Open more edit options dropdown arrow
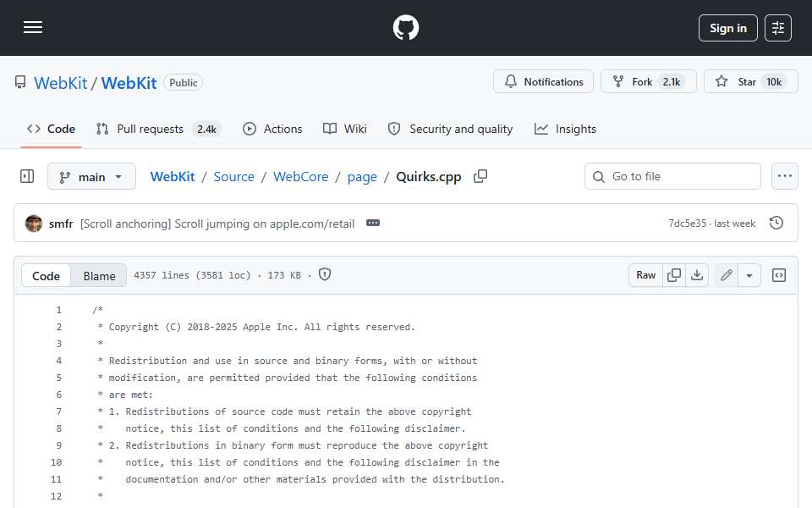The height and width of the screenshot is (508, 812). click(x=749, y=275)
